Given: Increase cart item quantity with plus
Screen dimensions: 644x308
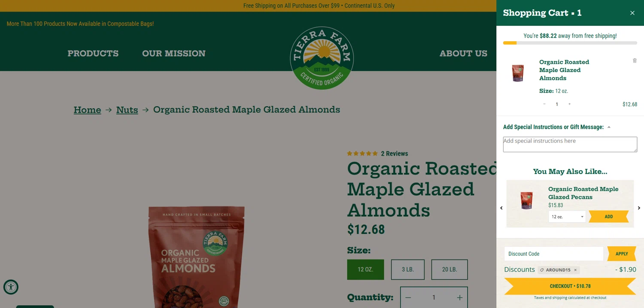Looking at the screenshot, I should (x=569, y=104).
